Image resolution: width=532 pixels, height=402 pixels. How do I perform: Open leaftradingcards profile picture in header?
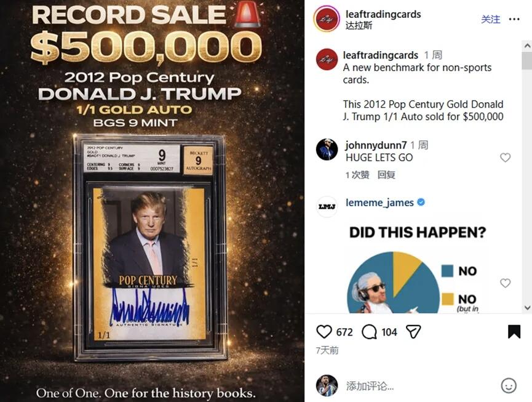tap(327, 19)
